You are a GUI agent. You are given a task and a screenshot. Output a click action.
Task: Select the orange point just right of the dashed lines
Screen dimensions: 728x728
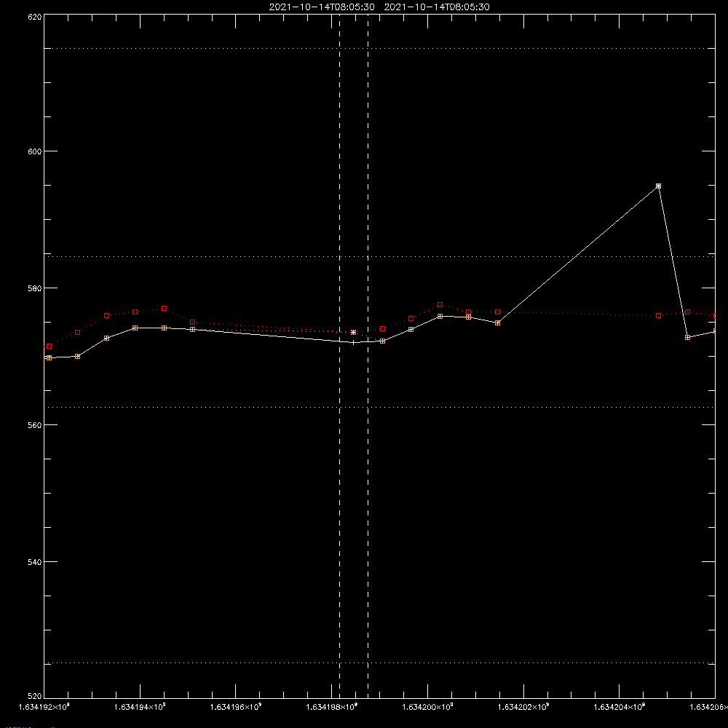tap(383, 341)
